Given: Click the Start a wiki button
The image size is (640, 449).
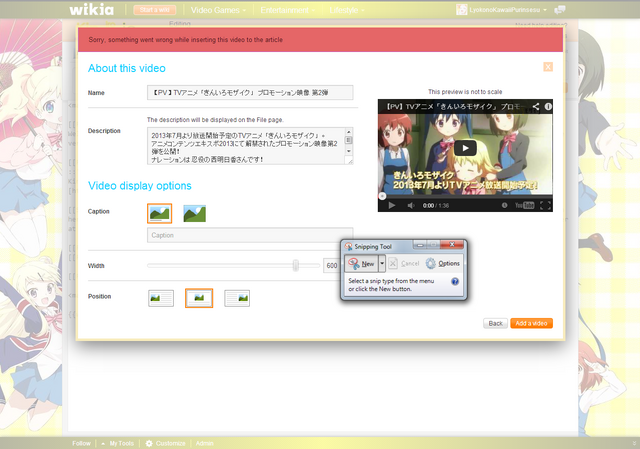Looking at the screenshot, I should click(155, 10).
